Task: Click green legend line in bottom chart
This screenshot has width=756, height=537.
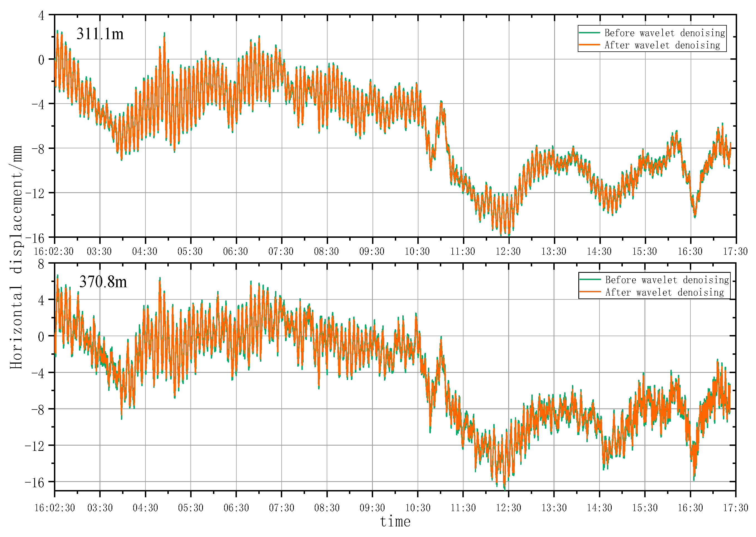Action: 590,279
